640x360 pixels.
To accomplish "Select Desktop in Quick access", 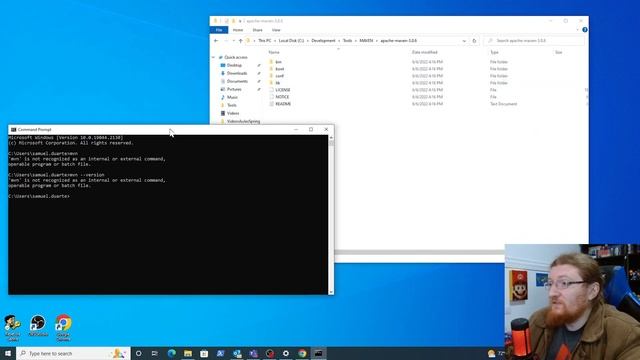I will (234, 65).
